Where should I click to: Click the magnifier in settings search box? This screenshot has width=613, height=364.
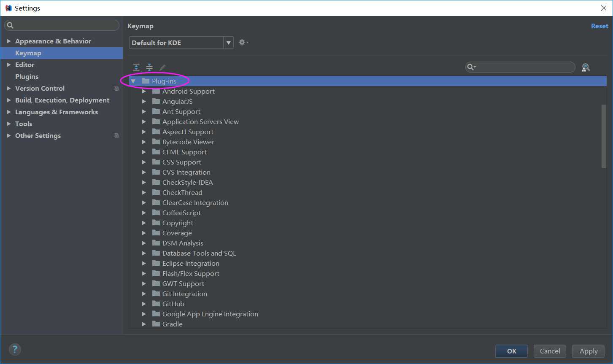point(10,25)
